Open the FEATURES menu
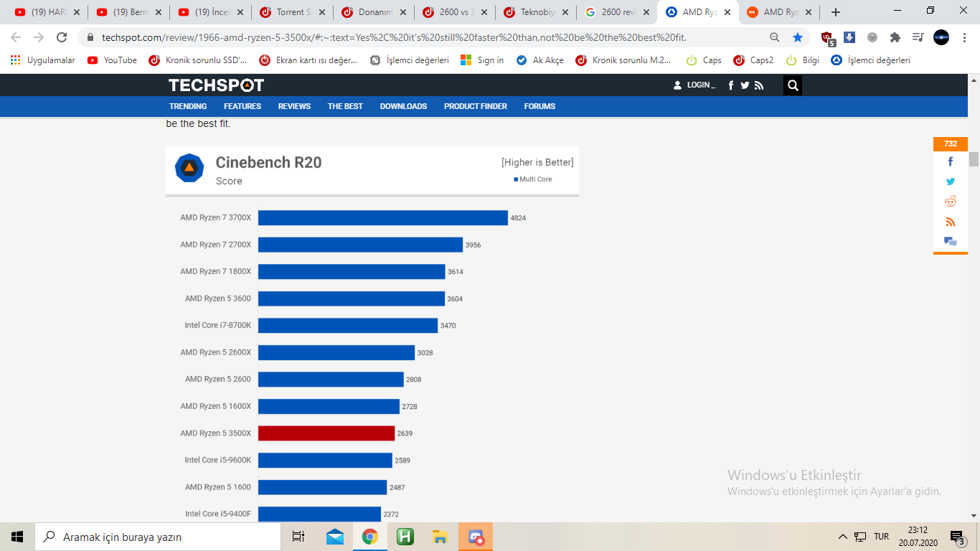This screenshot has height=551, width=980. 242,106
